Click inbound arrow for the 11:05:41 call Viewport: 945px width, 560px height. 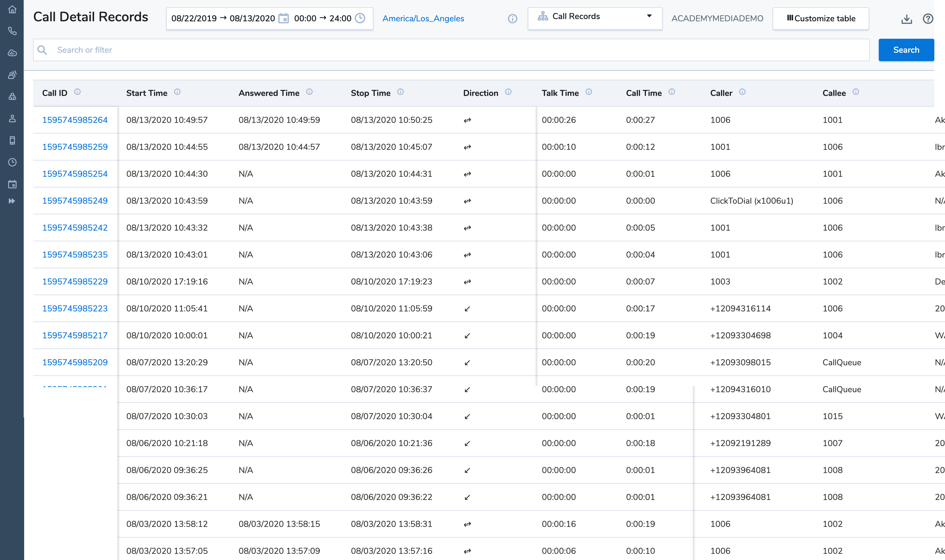467,309
